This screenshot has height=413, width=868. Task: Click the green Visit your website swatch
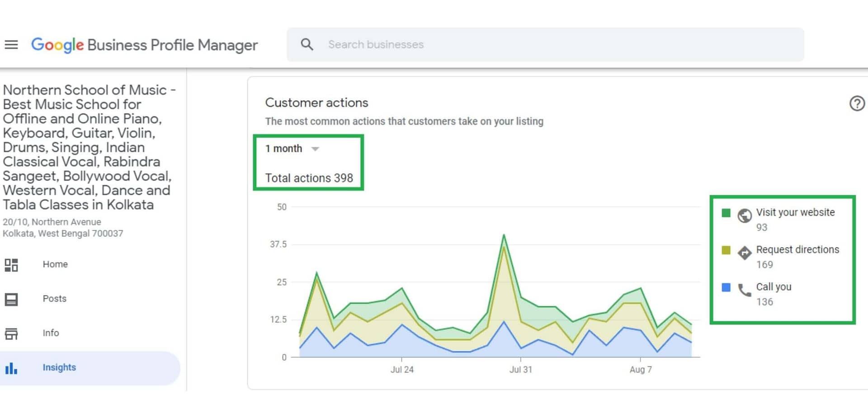726,213
